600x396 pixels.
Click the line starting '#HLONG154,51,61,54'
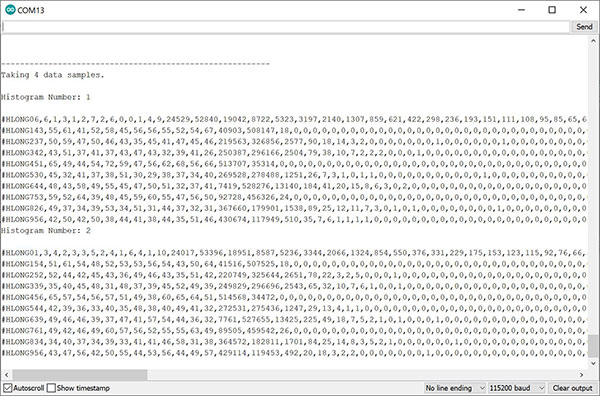294,264
